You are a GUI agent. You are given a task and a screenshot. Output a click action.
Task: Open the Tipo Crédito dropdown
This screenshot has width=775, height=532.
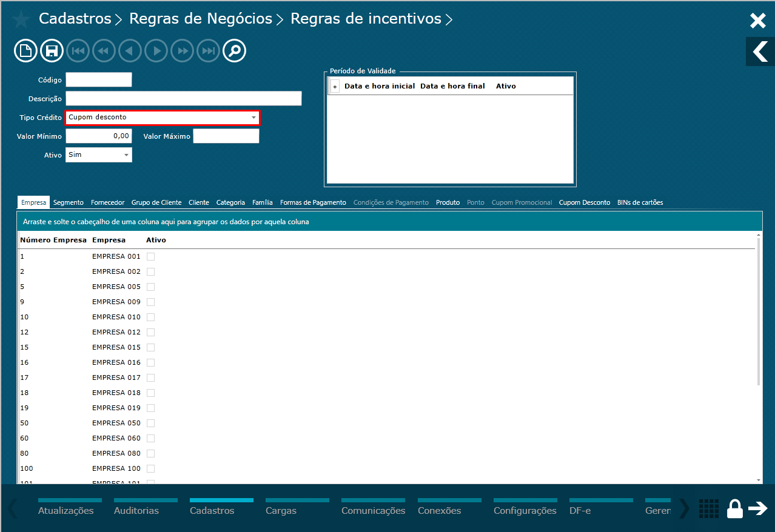pyautogui.click(x=163, y=118)
